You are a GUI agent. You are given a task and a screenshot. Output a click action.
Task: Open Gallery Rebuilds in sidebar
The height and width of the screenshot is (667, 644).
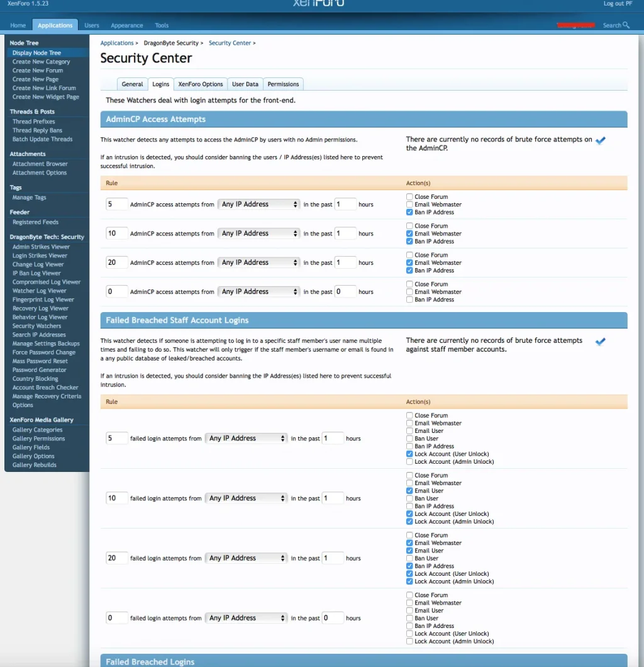pyautogui.click(x=34, y=465)
